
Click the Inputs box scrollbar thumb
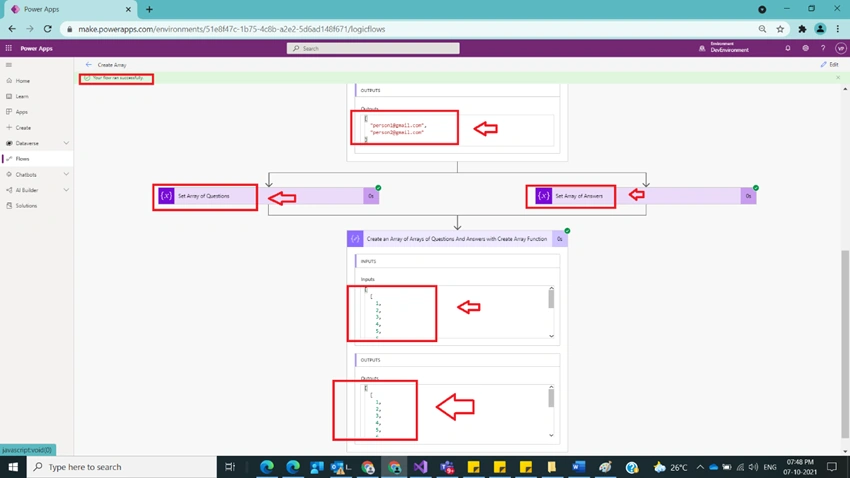tap(551, 299)
